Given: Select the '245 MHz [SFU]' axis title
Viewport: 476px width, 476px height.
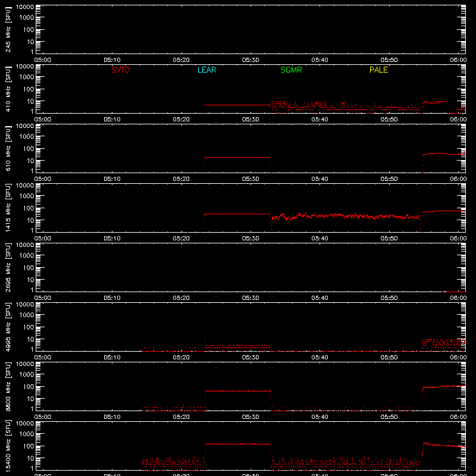Looking at the screenshot, I should [x=8, y=29].
